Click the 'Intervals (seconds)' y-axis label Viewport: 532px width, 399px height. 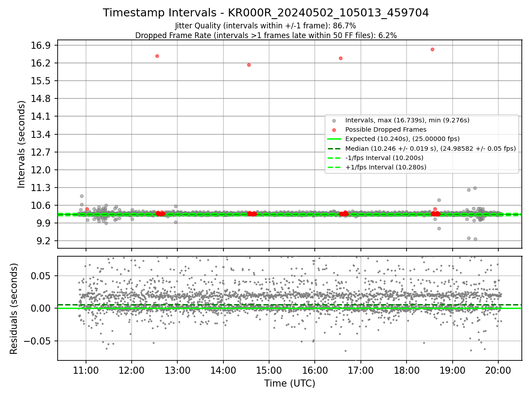[x=21, y=144]
